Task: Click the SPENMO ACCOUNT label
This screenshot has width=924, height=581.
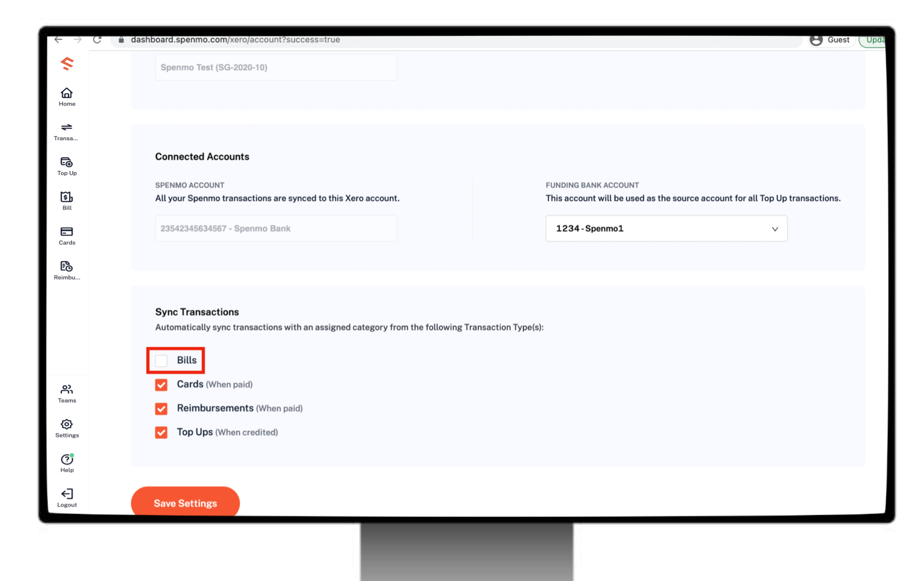Action: click(x=190, y=185)
